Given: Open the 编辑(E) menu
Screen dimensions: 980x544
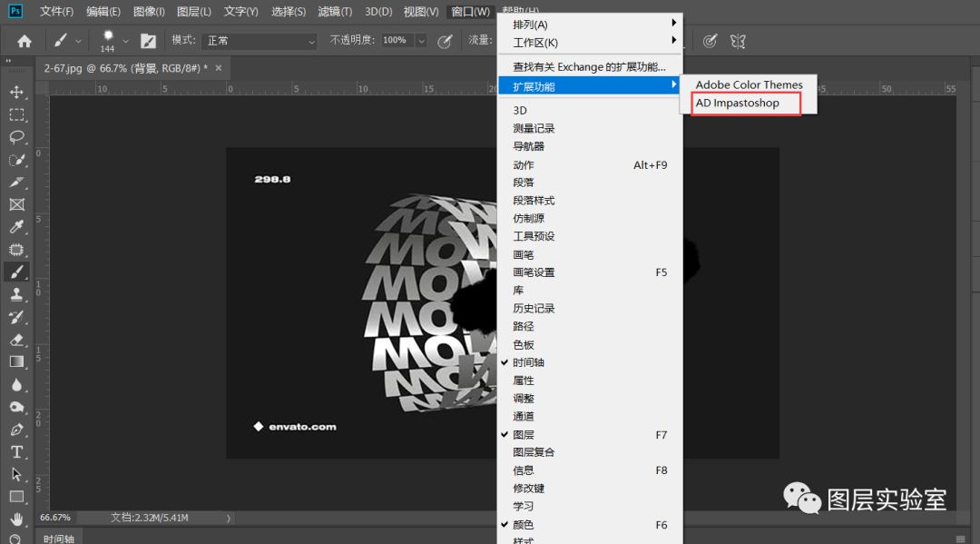Looking at the screenshot, I should (103, 11).
